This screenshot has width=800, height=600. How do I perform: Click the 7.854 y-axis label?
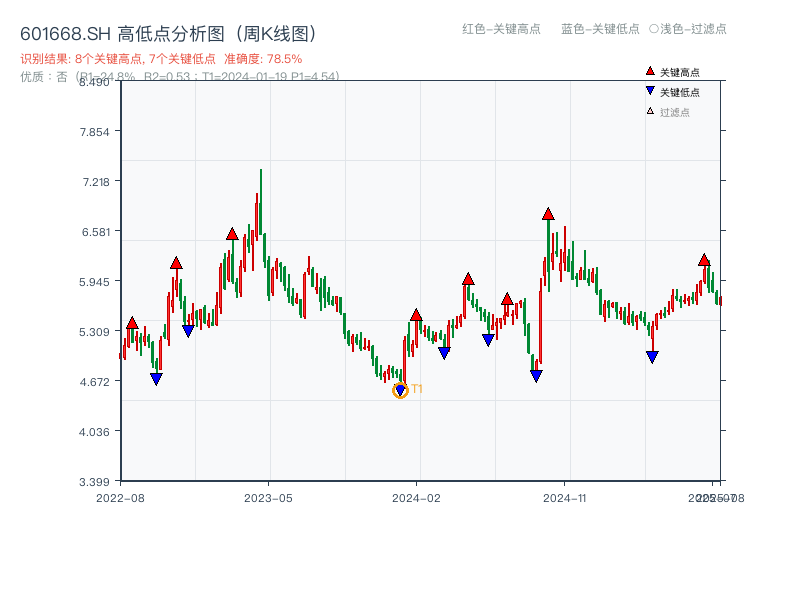[94, 132]
